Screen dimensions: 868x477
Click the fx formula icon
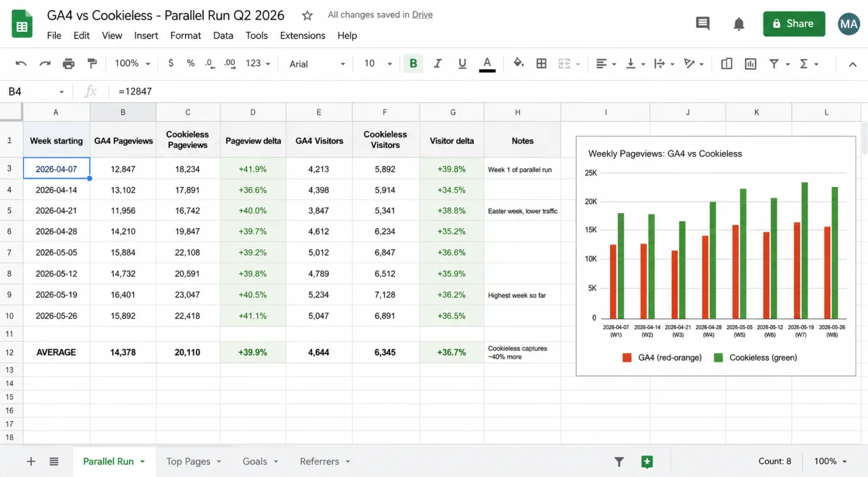[90, 92]
